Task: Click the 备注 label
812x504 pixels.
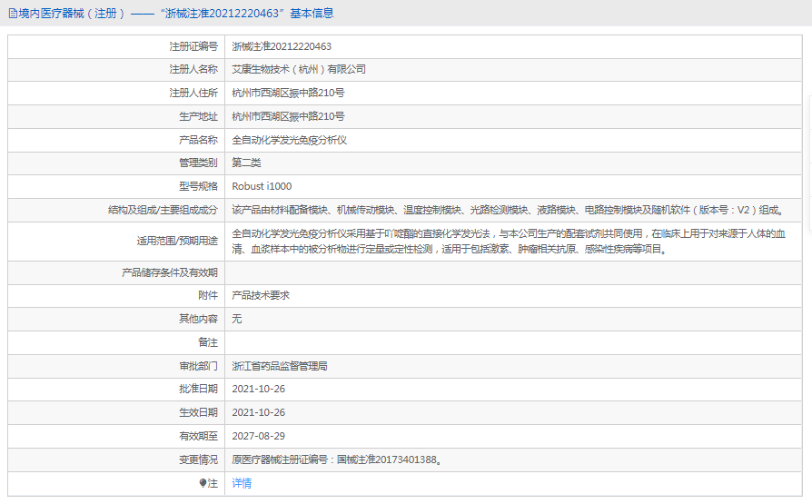Action: [208, 342]
